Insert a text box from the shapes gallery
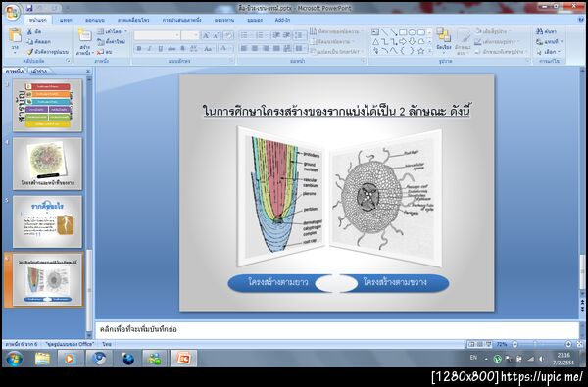The width and height of the screenshot is (588, 387). click(375, 32)
